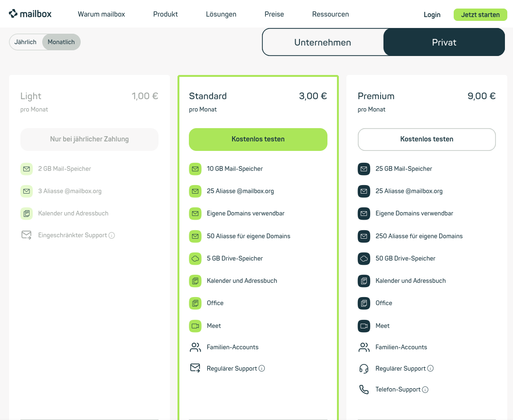The image size is (513, 420).
Task: Switch billing to Jährlich
Action: coord(26,42)
